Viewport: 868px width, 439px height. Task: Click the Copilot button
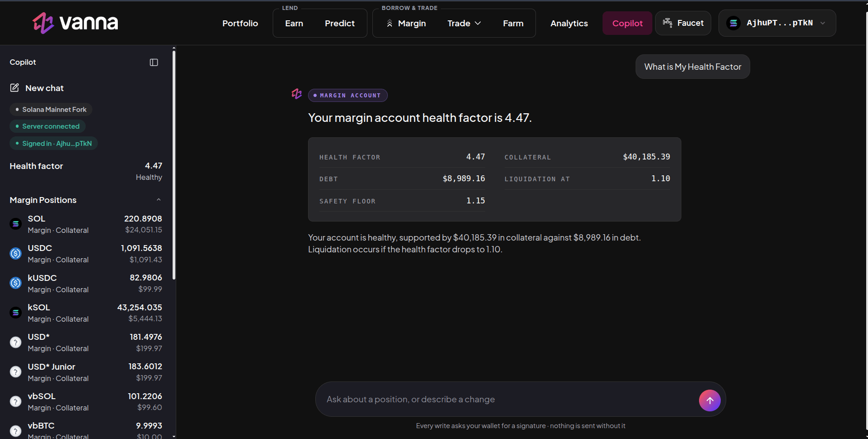point(627,23)
